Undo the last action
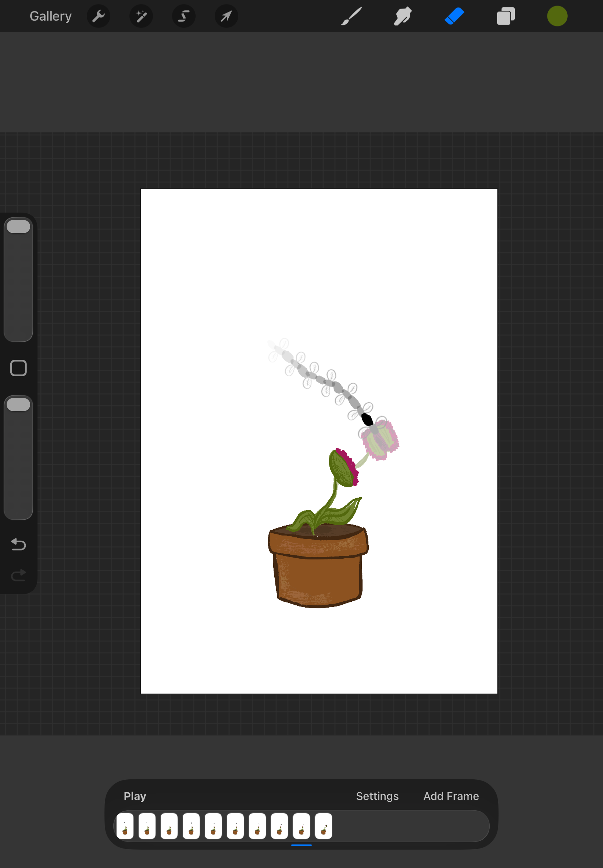Screen dimensions: 603x868 coord(18,544)
